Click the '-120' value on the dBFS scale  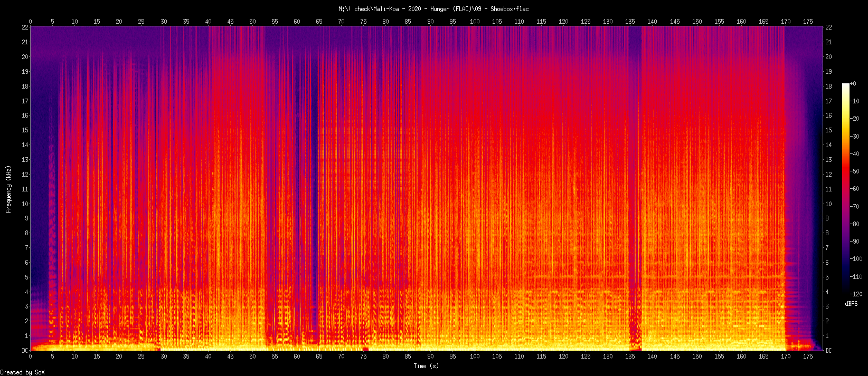856,294
